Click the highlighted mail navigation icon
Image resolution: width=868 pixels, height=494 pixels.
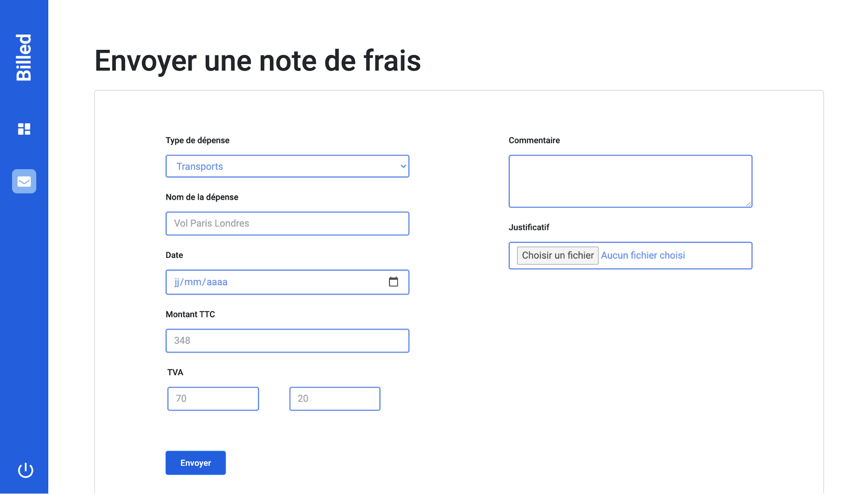click(24, 182)
